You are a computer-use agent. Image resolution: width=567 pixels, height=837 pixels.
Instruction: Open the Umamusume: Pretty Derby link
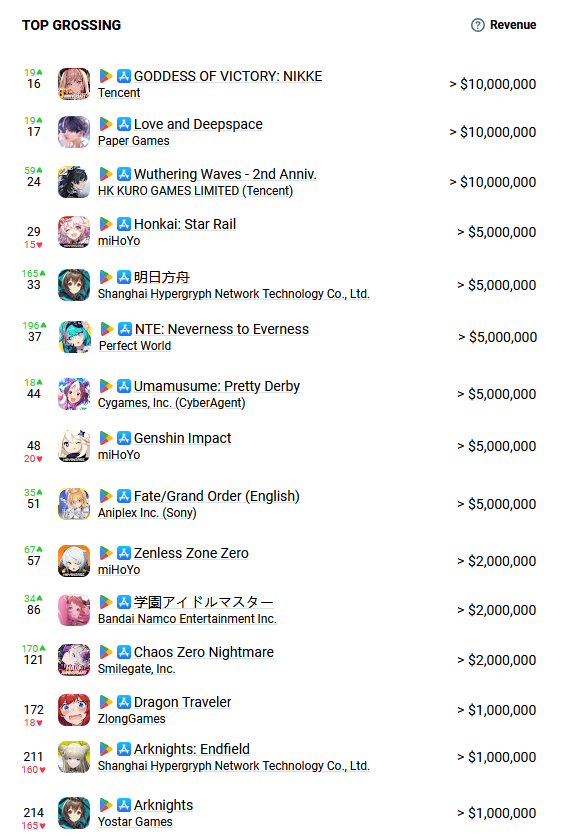[217, 386]
